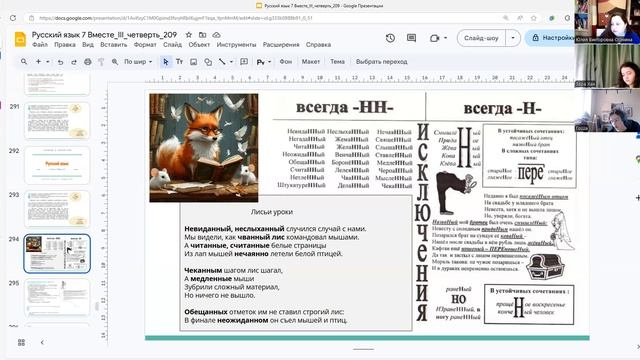Choose the select arrow cursor tool
Viewport: 640px width, 360px height.
[x=165, y=62]
